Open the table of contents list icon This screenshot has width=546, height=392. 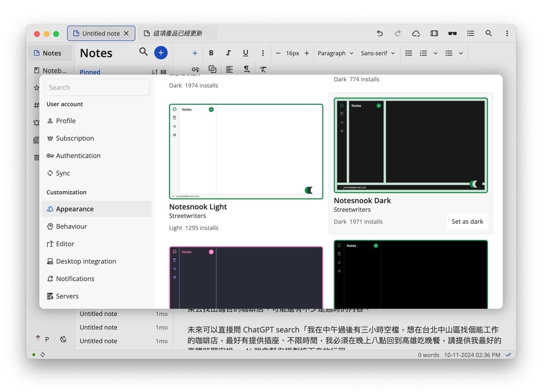point(470,33)
